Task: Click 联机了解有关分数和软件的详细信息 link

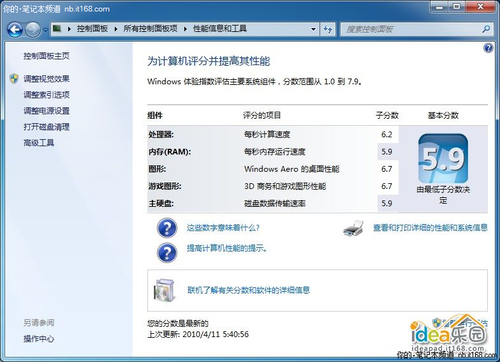Action: (249, 290)
